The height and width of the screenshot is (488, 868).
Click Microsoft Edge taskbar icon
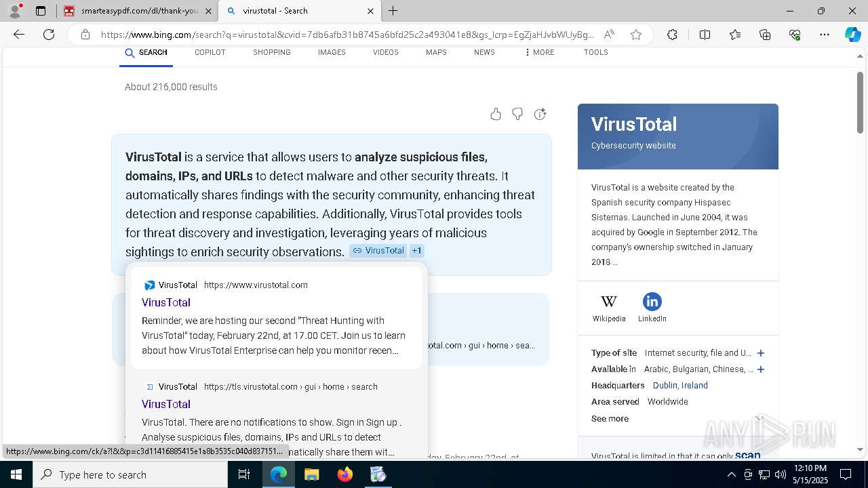point(279,474)
